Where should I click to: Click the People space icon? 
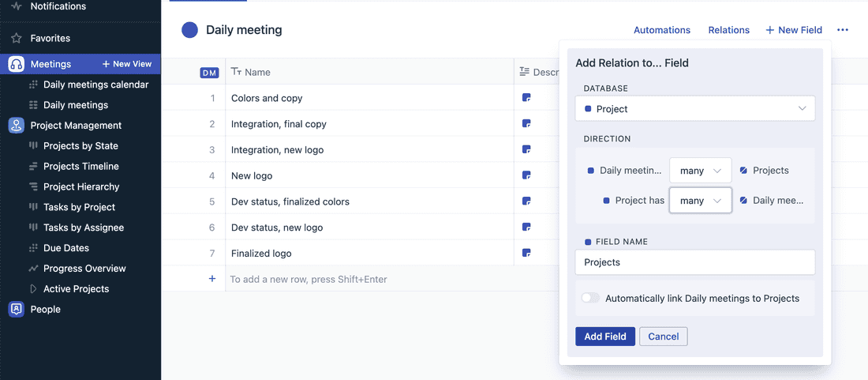click(17, 309)
